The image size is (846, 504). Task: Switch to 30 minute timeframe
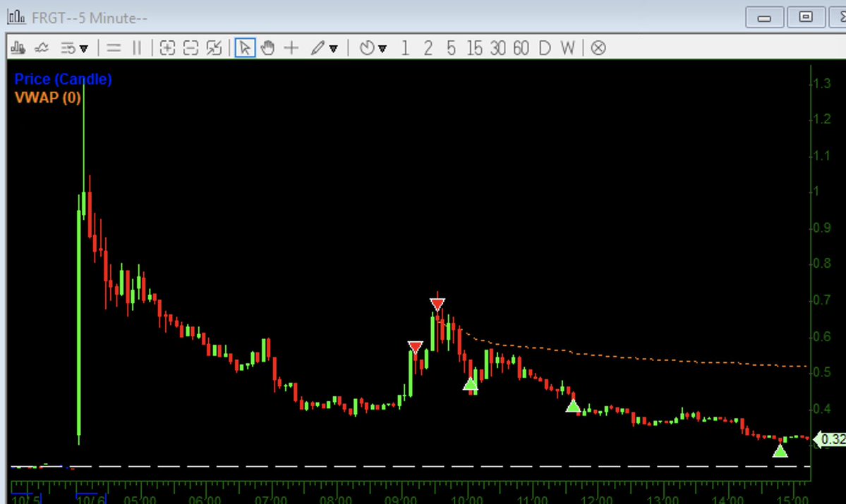click(x=497, y=48)
